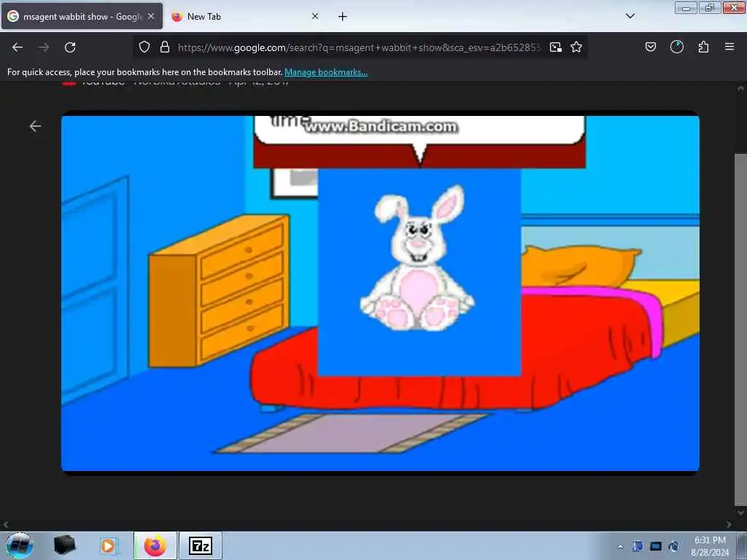The width and height of the screenshot is (747, 560).
Task: Open the Windows Start orb
Action: (x=20, y=545)
